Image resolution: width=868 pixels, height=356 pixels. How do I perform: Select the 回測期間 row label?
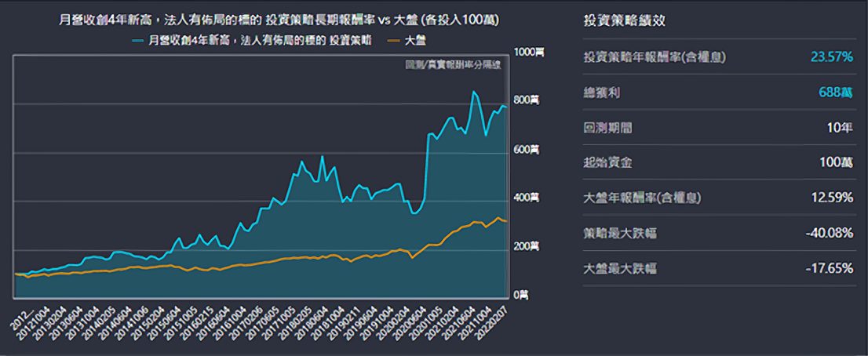pos(609,128)
